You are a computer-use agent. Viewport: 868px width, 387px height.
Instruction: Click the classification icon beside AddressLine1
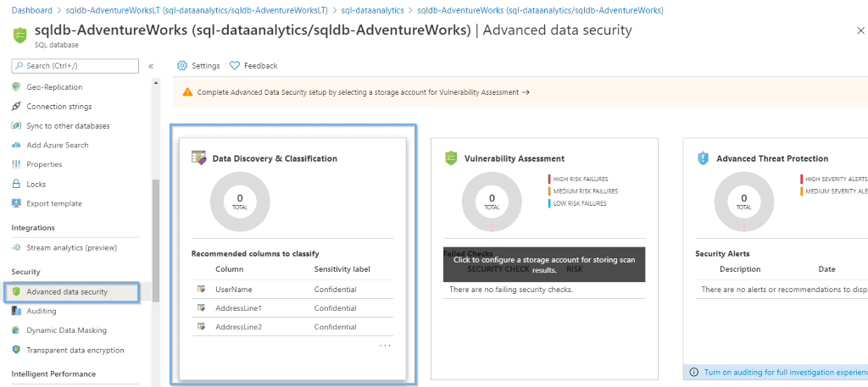point(201,308)
